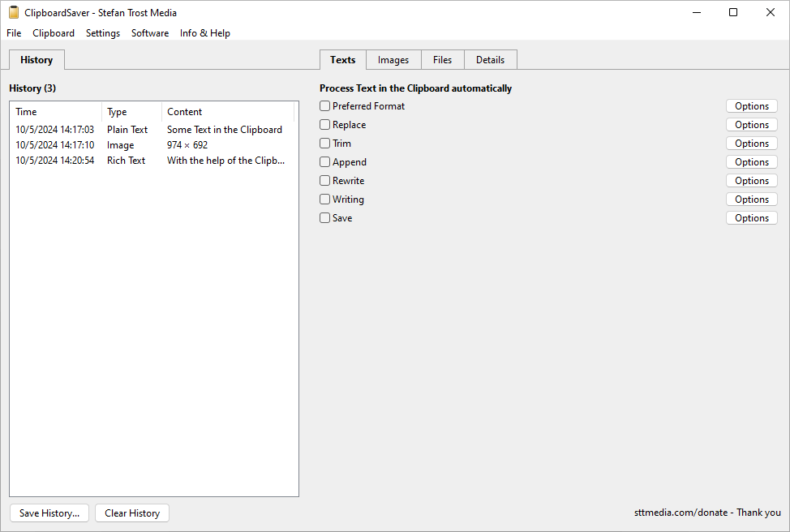Select the Plain Text history entry
Image resolution: width=790 pixels, height=532 pixels.
[x=127, y=130]
